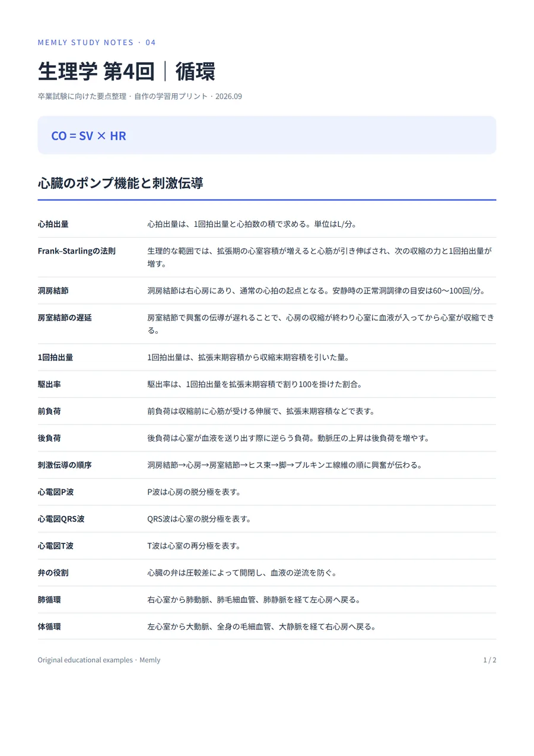The width and height of the screenshot is (534, 756).
Task: Click the section heading '心臓のポンプ機能と刺激伝導'
Action: click(120, 183)
